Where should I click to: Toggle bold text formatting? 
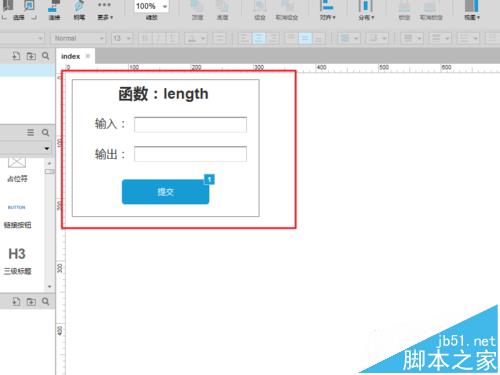point(145,38)
